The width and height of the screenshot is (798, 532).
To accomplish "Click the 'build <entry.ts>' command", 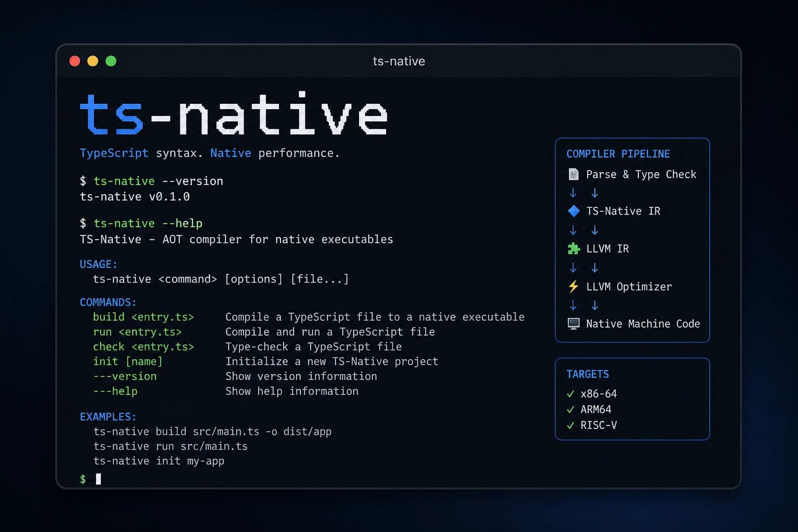I will click(x=143, y=317).
